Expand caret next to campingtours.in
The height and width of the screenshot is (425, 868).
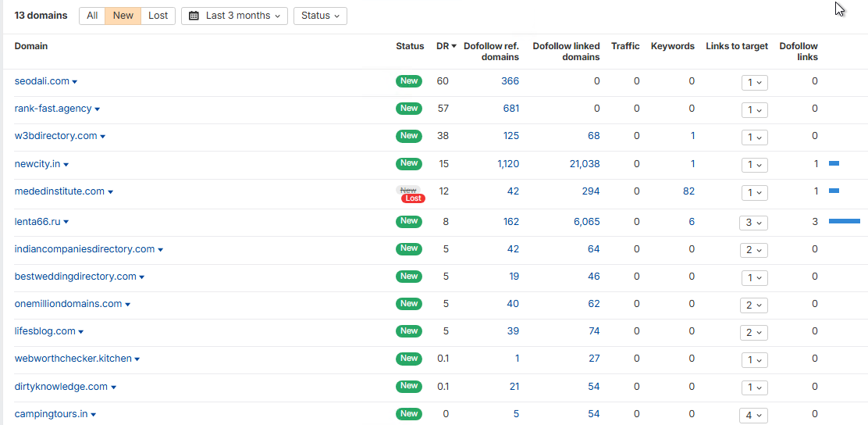click(93, 415)
